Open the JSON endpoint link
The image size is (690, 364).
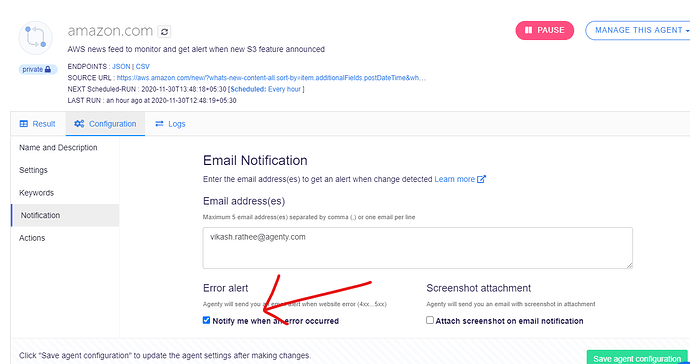pos(121,66)
